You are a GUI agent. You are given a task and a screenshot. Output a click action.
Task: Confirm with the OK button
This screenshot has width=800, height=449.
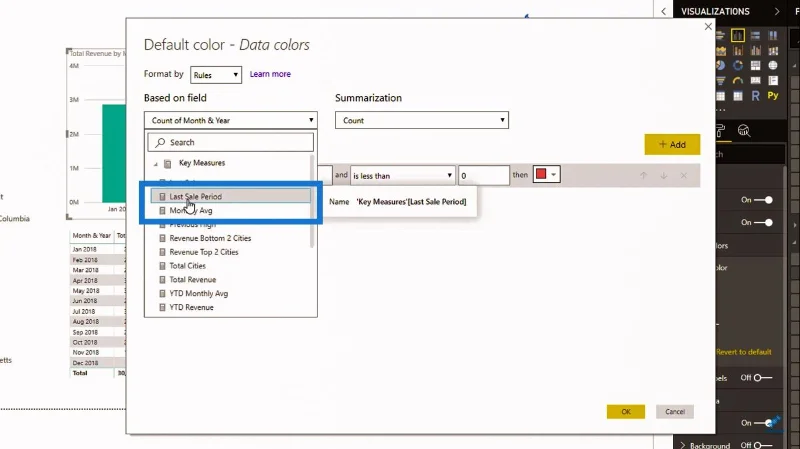pos(626,412)
